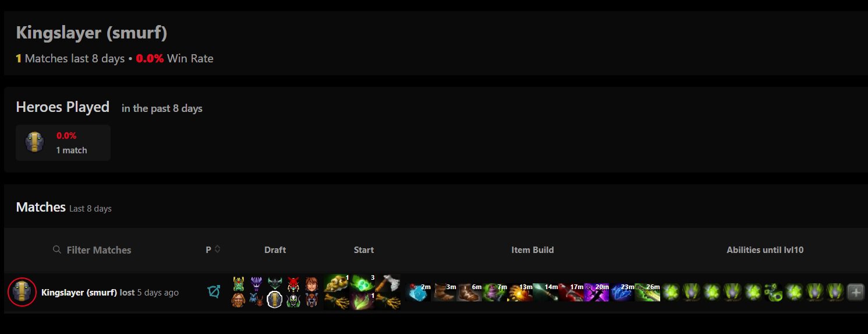Click the item purchased at 26m
The image size is (868, 334).
point(647,292)
